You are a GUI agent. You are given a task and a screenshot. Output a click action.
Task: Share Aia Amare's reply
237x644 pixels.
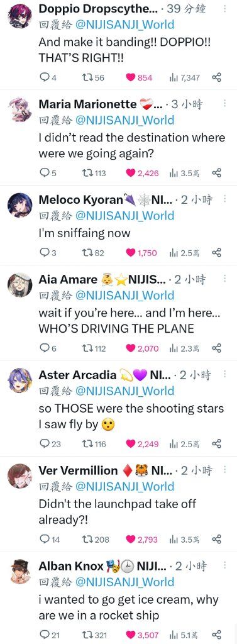tap(216, 348)
